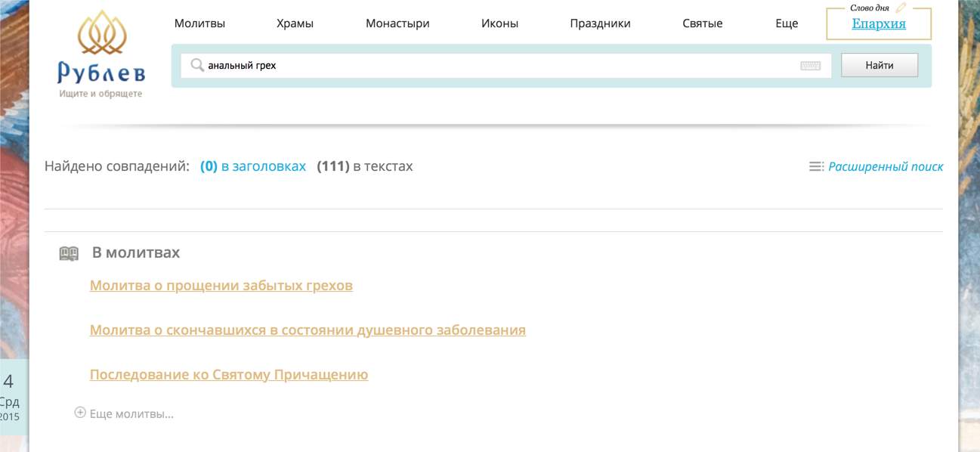
Task: Open Молитва о прощении забытых грехов
Action: pos(221,286)
